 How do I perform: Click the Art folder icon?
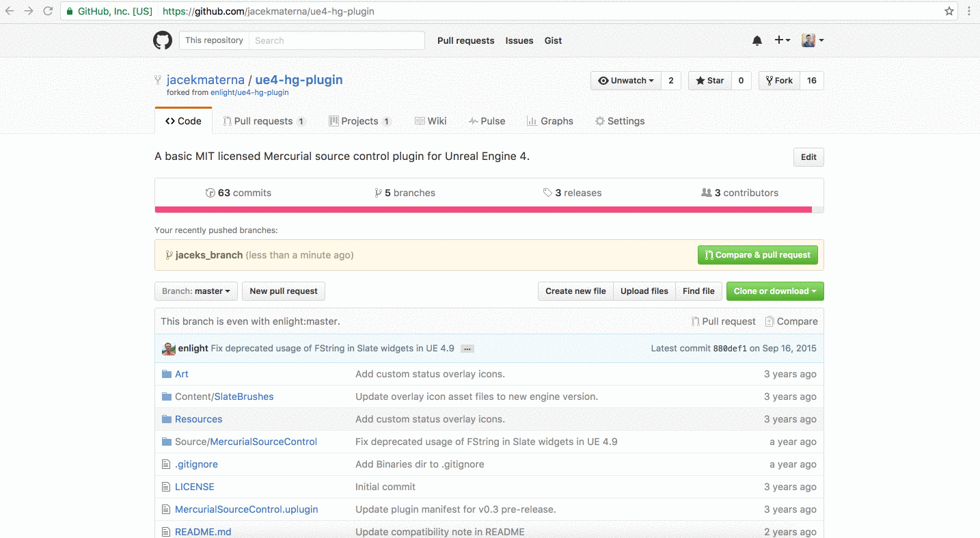coord(166,374)
